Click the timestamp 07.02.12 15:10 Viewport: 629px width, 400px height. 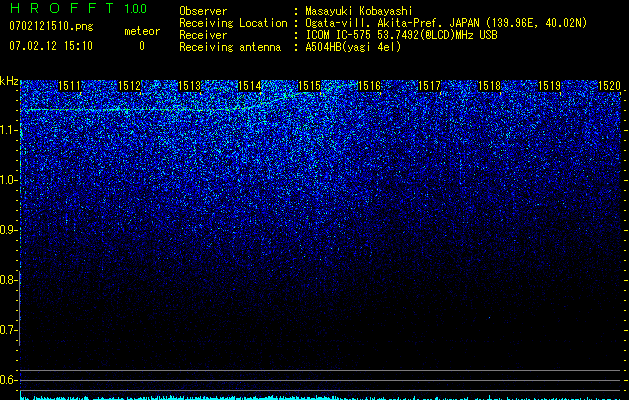[x=51, y=46]
